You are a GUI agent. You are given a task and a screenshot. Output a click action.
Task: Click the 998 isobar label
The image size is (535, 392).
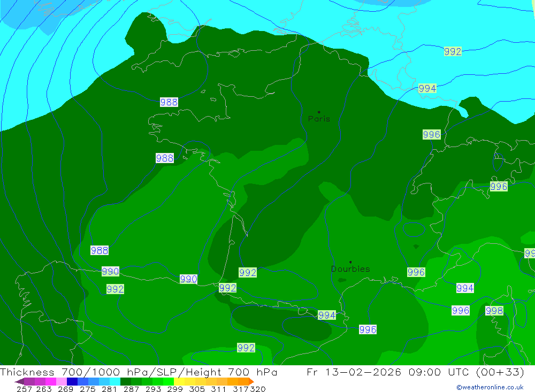point(494,311)
